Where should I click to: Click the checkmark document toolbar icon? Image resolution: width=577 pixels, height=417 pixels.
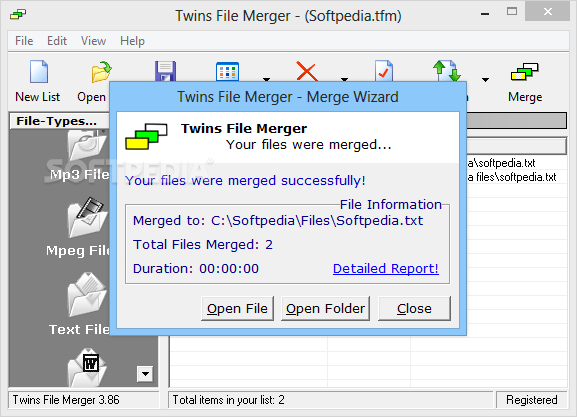(x=384, y=71)
